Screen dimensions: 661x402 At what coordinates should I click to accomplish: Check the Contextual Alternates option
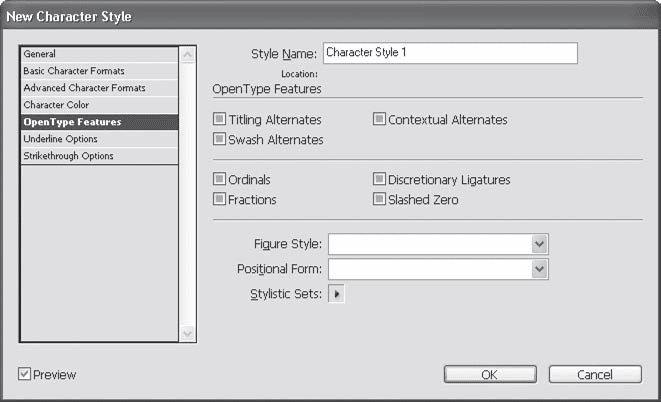click(380, 120)
